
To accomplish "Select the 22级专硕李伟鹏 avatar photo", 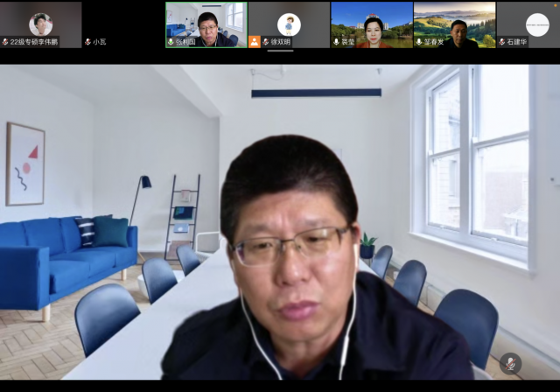I will 40,22.
